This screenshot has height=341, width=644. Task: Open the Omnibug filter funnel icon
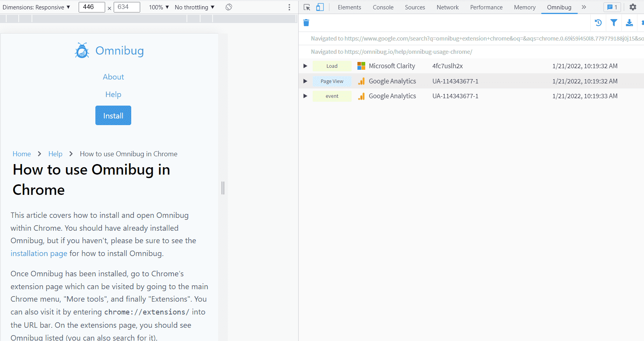[614, 23]
